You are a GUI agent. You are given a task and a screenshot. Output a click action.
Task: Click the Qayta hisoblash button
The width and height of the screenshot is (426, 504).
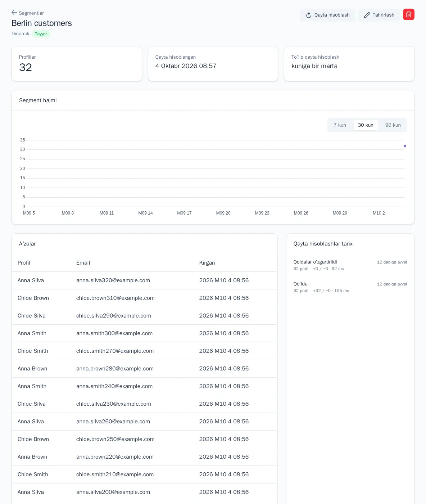(x=328, y=15)
